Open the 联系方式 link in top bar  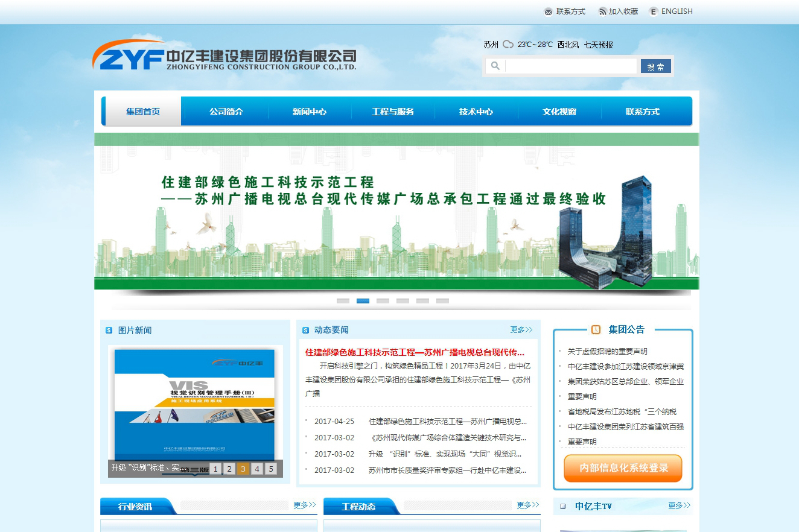coord(571,11)
